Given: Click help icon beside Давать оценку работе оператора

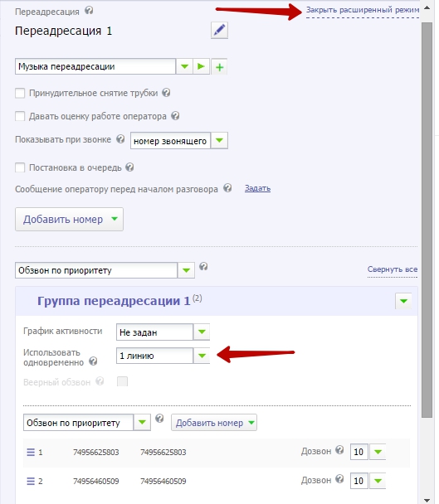Looking at the screenshot, I should pos(175,116).
